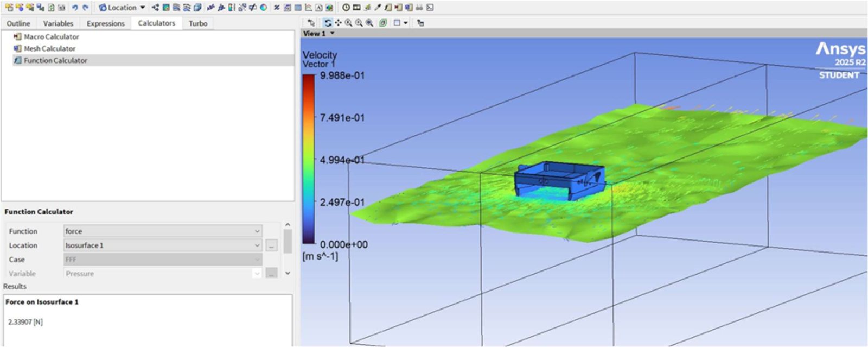Insert a Color Map
This screenshot has height=347, width=868.
click(x=263, y=8)
